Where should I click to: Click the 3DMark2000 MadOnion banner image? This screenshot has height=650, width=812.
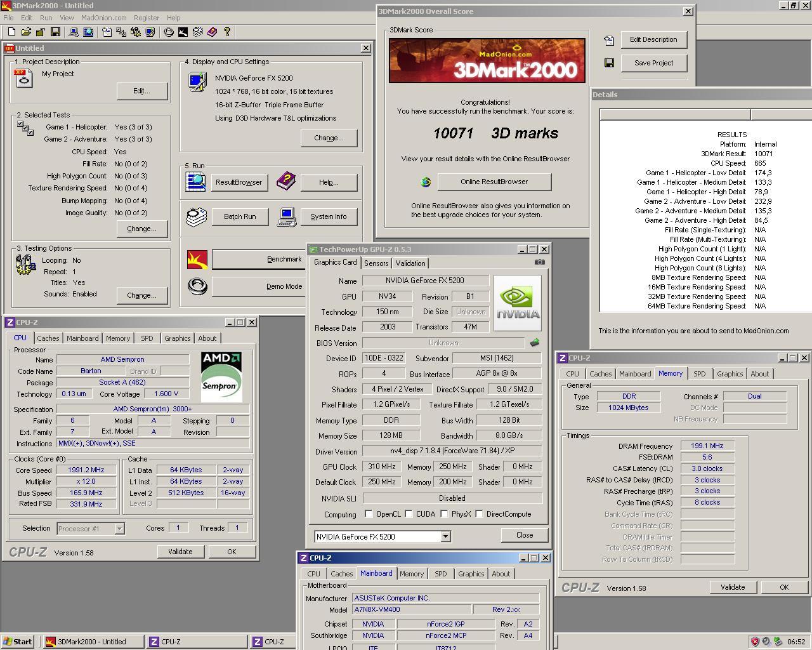coord(487,60)
